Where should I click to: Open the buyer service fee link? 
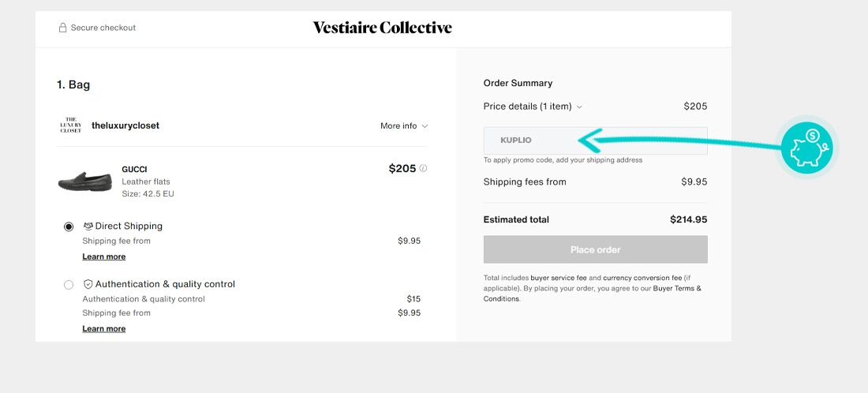coord(558,278)
